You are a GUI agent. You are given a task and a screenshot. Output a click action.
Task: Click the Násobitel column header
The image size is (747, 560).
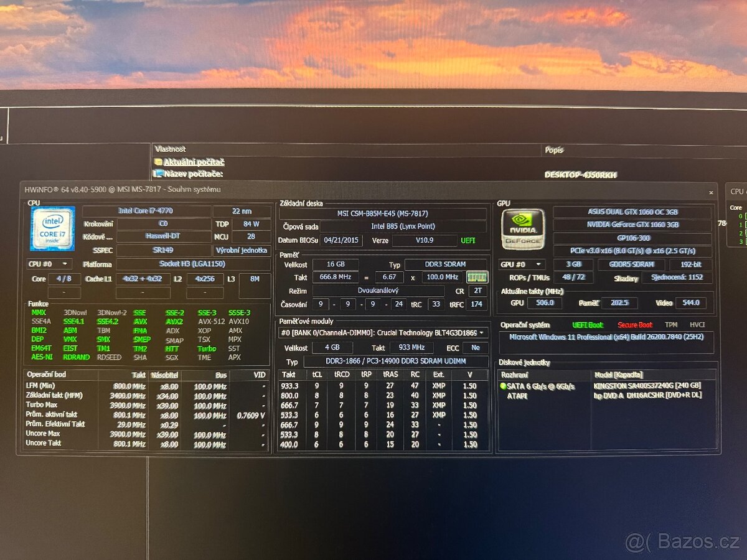click(x=164, y=375)
